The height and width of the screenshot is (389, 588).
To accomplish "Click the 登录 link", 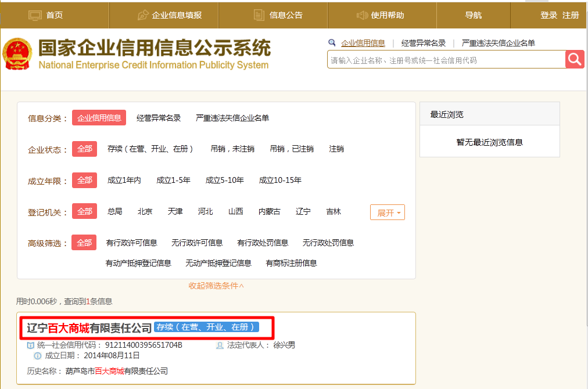I will pos(548,15).
